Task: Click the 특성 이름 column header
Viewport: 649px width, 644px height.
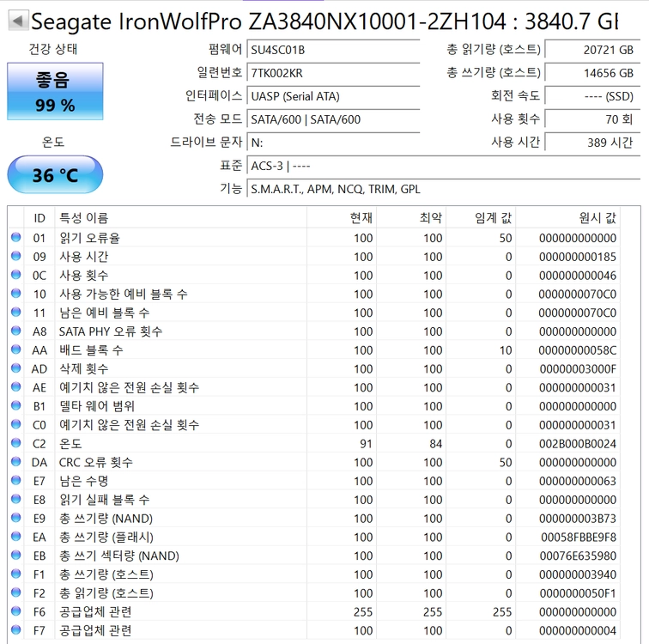Action: click(181, 218)
